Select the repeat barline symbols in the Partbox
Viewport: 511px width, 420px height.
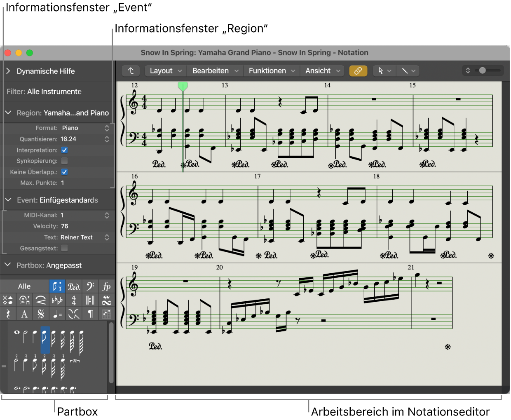click(x=90, y=300)
